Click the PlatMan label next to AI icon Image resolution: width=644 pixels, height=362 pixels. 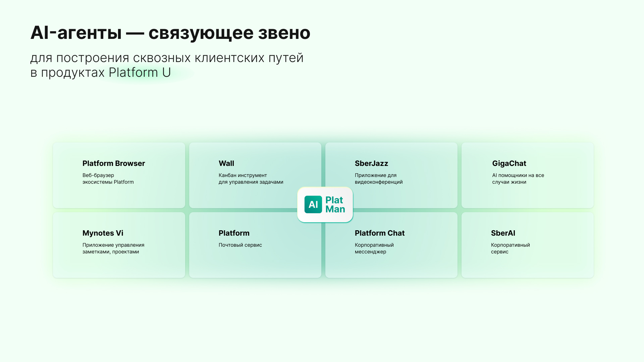click(x=335, y=204)
